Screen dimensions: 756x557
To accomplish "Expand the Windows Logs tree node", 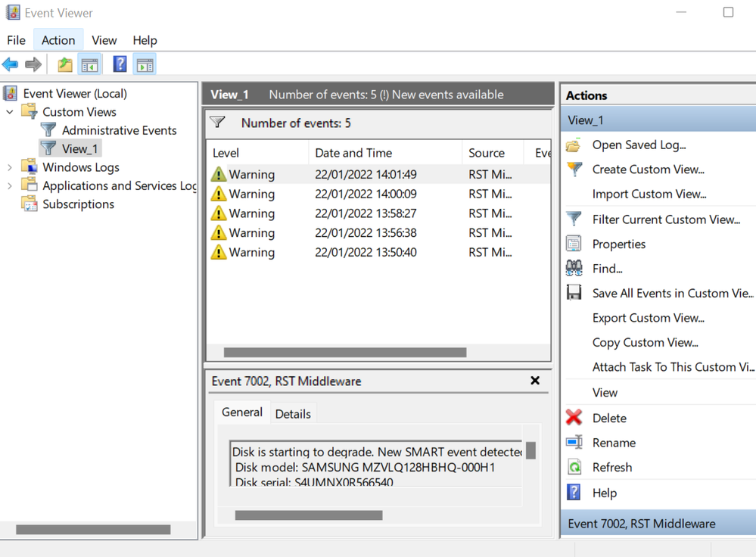I will click(x=10, y=167).
